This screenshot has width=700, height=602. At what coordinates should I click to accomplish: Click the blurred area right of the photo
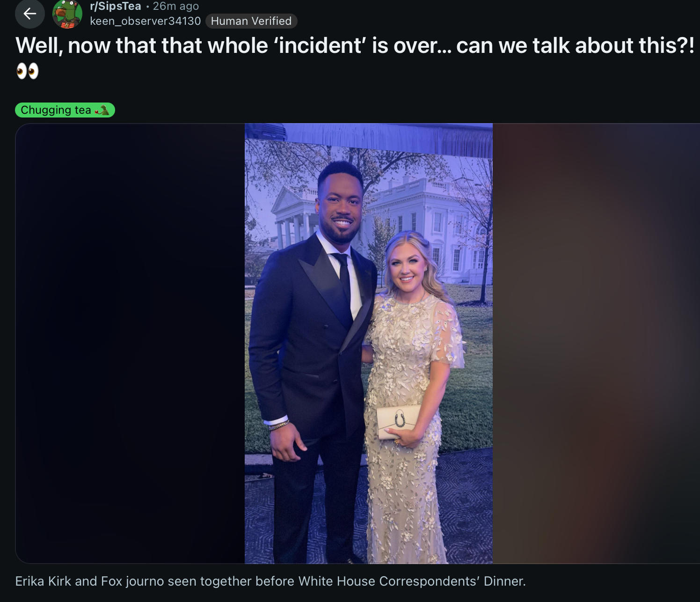596,343
